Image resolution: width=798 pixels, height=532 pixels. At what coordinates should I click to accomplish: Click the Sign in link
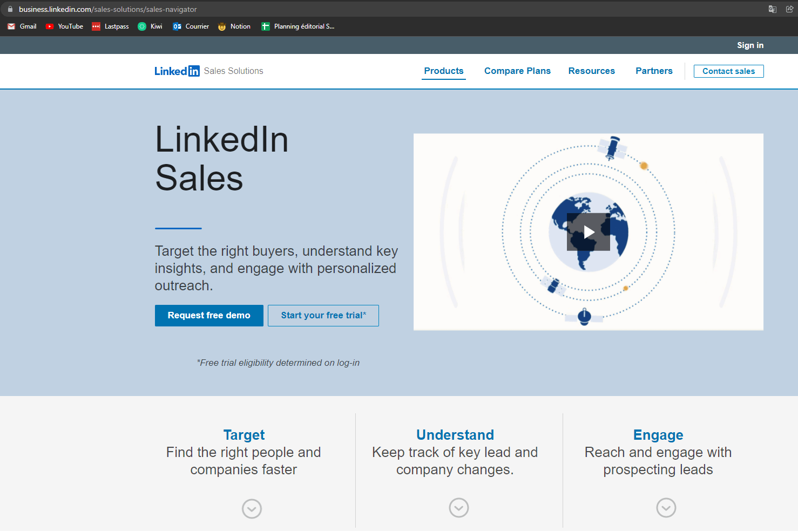[x=750, y=45]
